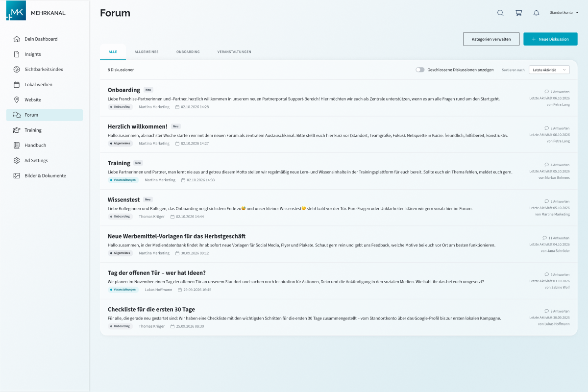Open the notifications bell
The image size is (588, 392).
(537, 13)
